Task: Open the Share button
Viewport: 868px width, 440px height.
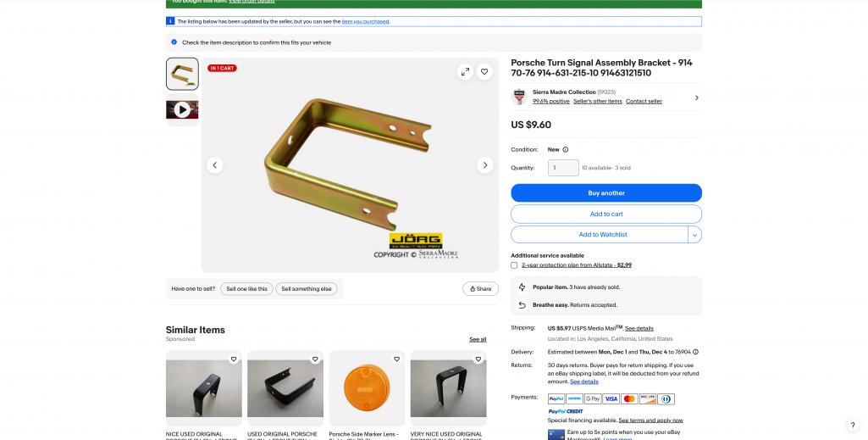Action: (x=480, y=289)
